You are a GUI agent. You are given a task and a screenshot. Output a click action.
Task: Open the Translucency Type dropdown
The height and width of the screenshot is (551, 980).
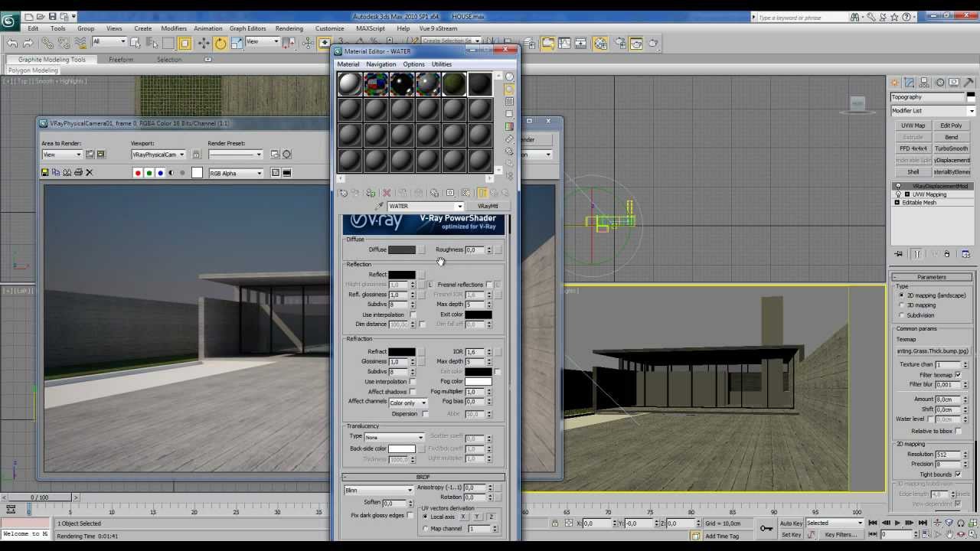tap(394, 437)
